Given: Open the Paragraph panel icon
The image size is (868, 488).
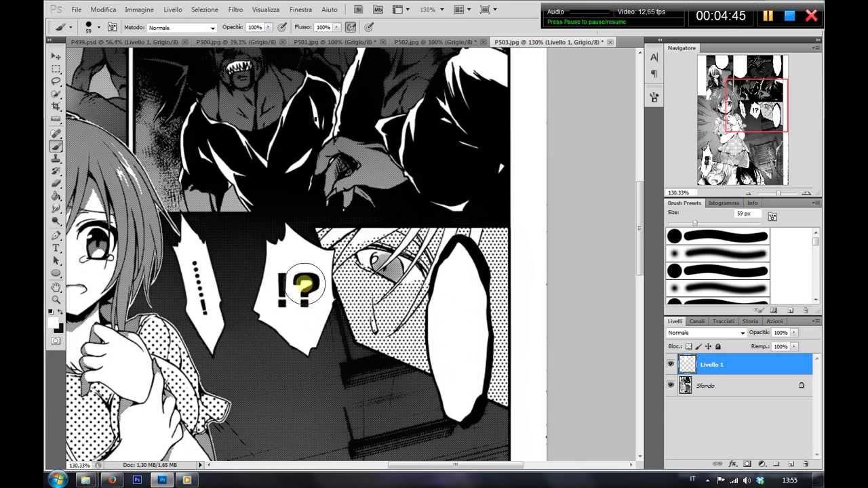Looking at the screenshot, I should point(654,73).
